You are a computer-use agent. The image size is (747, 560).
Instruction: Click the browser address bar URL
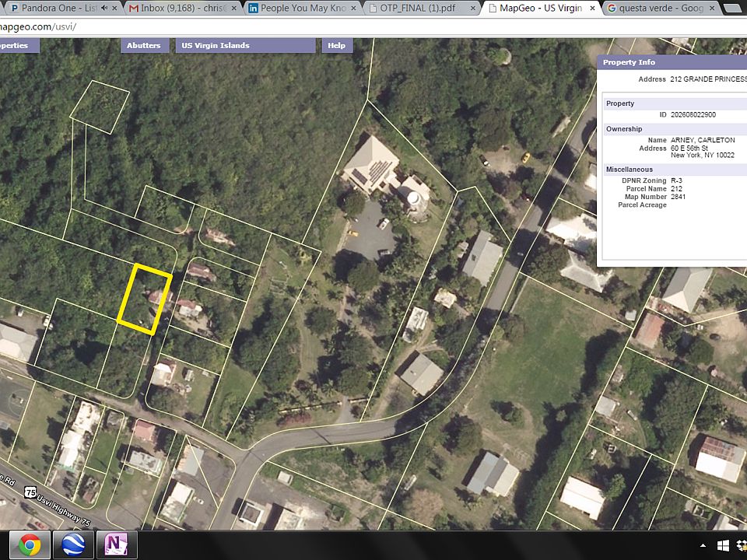point(38,27)
